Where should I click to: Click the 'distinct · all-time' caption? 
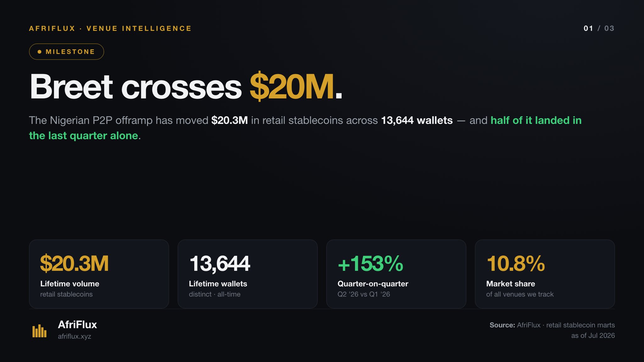[x=215, y=294]
